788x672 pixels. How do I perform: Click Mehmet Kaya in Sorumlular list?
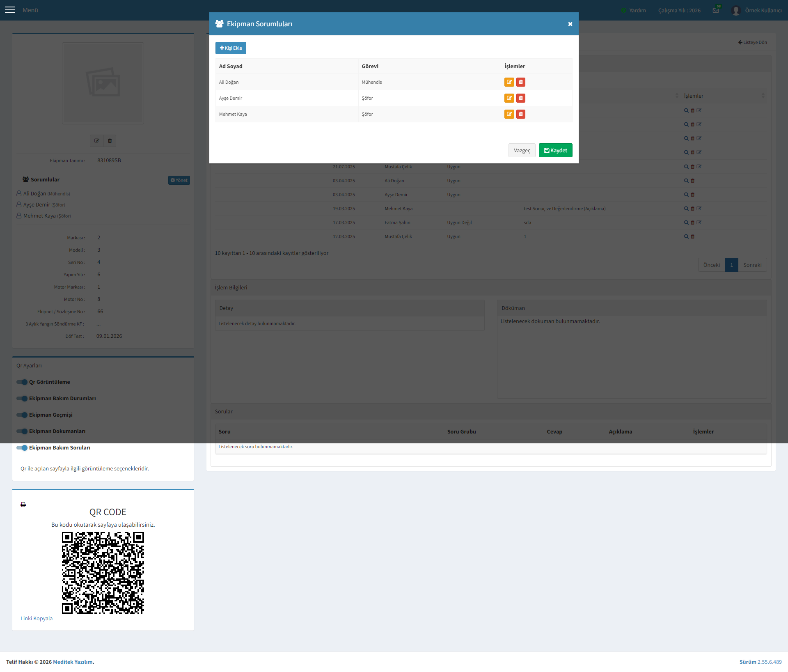click(x=39, y=216)
